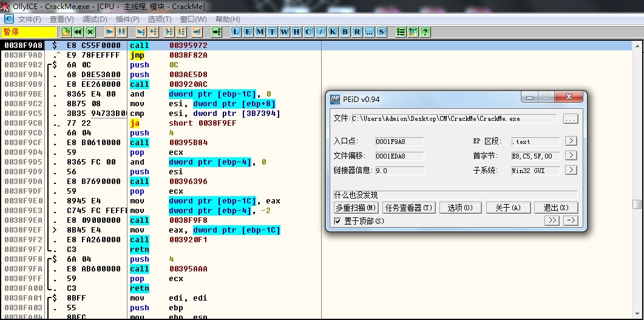Show Run trace (...) button
The image size is (644, 320).
[369, 32]
